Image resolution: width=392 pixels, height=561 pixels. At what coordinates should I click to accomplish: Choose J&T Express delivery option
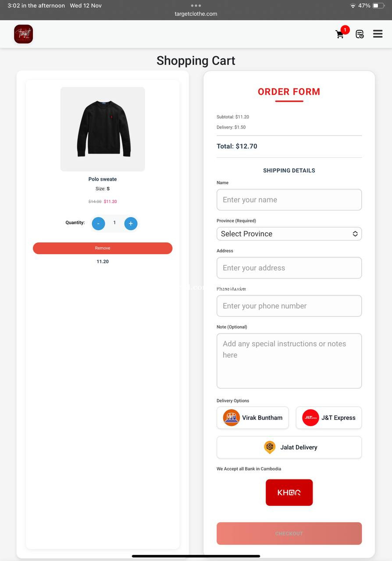pyautogui.click(x=329, y=418)
